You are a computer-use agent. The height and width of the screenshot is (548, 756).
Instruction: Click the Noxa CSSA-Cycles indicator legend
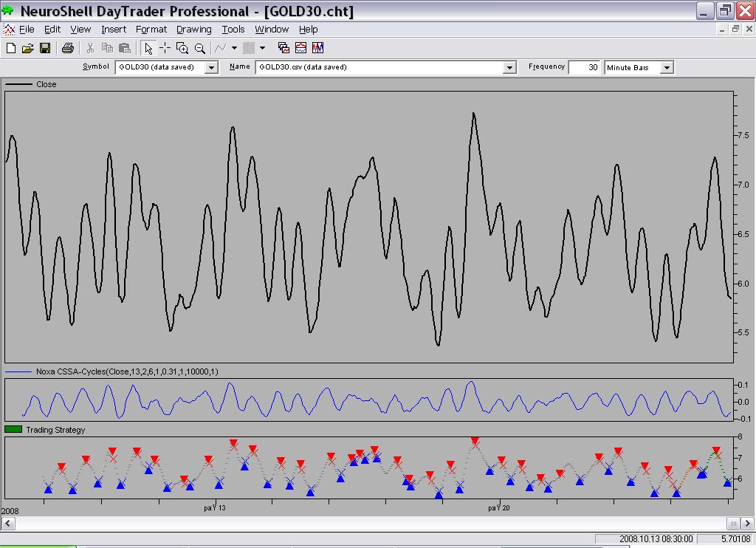[x=127, y=372]
